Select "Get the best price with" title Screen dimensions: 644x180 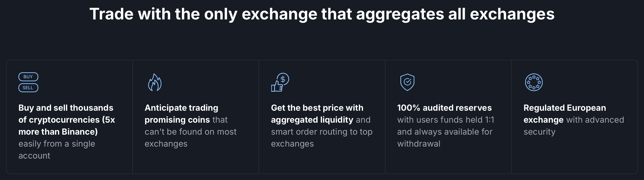[x=317, y=108]
